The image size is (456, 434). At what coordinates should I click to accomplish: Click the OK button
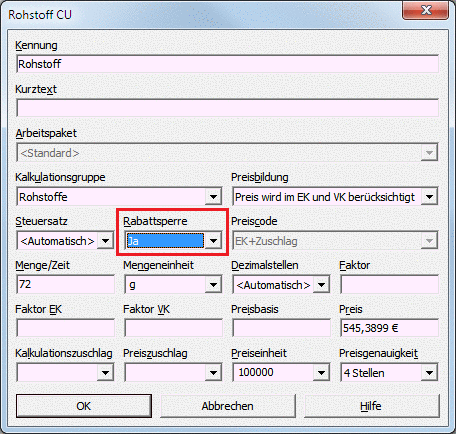[x=84, y=406]
